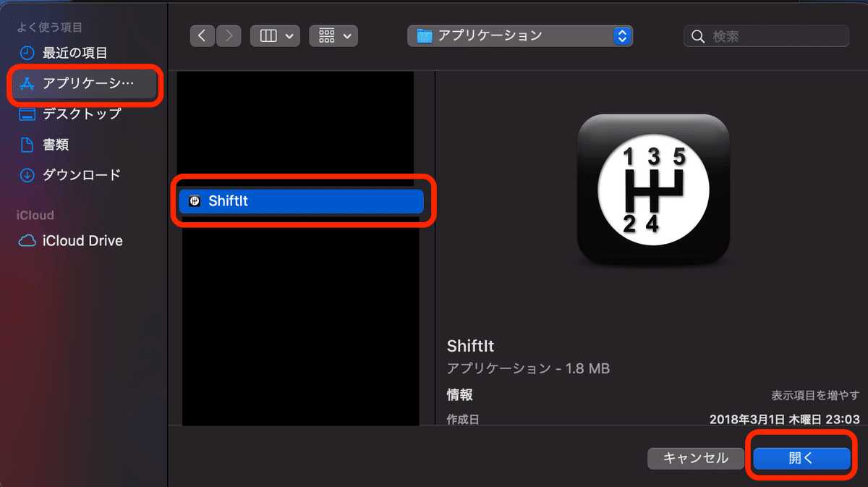Click the アプリケーション - 1.8 MB text
Viewport: 868px width, 487px height.
[x=528, y=369]
